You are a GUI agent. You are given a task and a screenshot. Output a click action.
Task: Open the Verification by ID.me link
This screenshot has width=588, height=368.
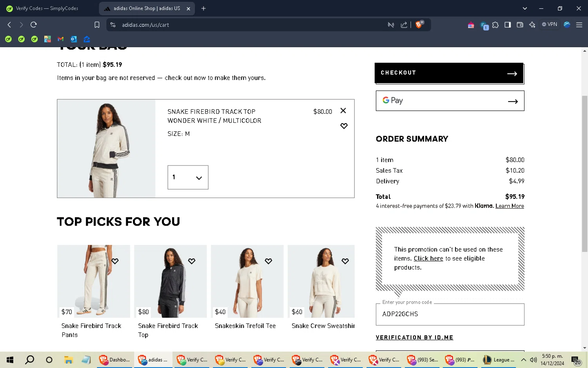[414, 337]
